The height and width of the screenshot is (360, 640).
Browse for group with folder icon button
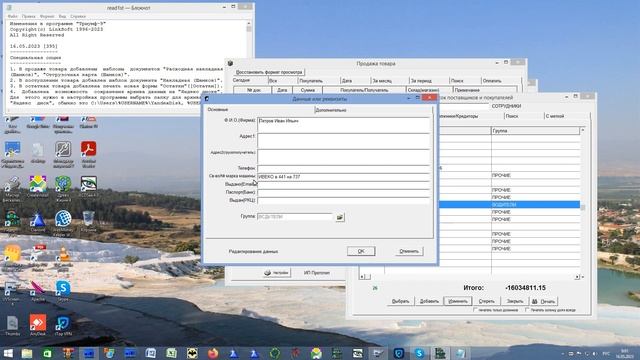pos(340,217)
